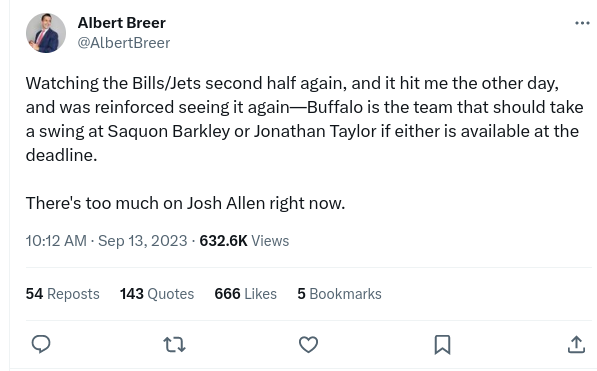The image size is (597, 371).
Task: Show the 666 Likes list
Action: click(x=246, y=294)
